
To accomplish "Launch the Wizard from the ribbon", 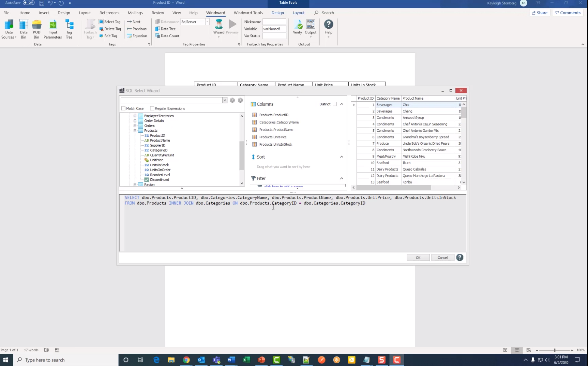I will click(x=219, y=29).
